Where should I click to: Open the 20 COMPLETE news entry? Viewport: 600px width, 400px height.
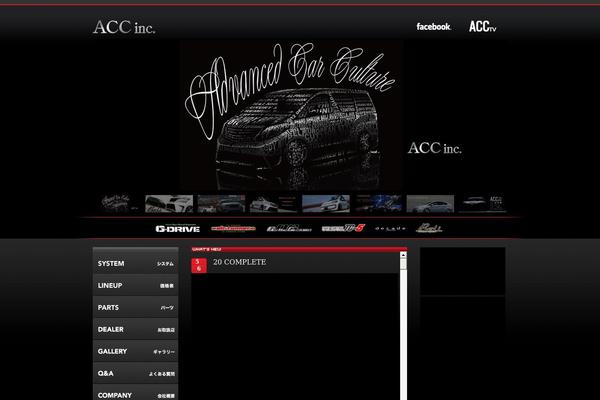240,262
